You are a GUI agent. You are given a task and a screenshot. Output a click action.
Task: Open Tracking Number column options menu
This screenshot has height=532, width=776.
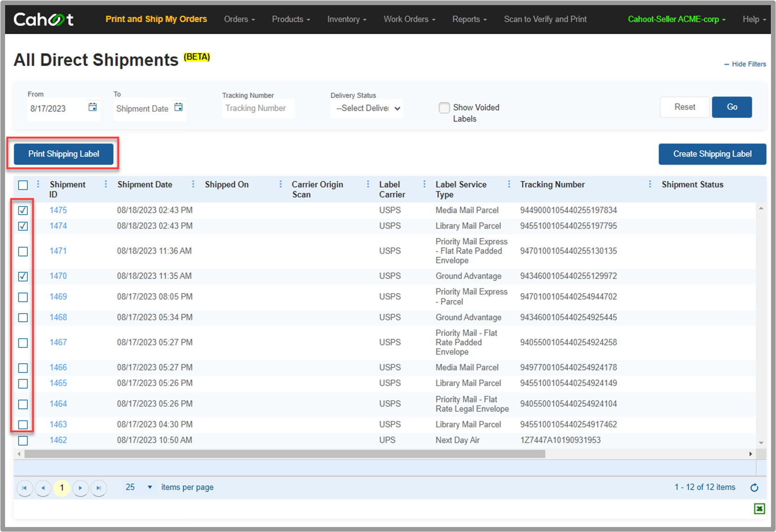click(x=650, y=184)
